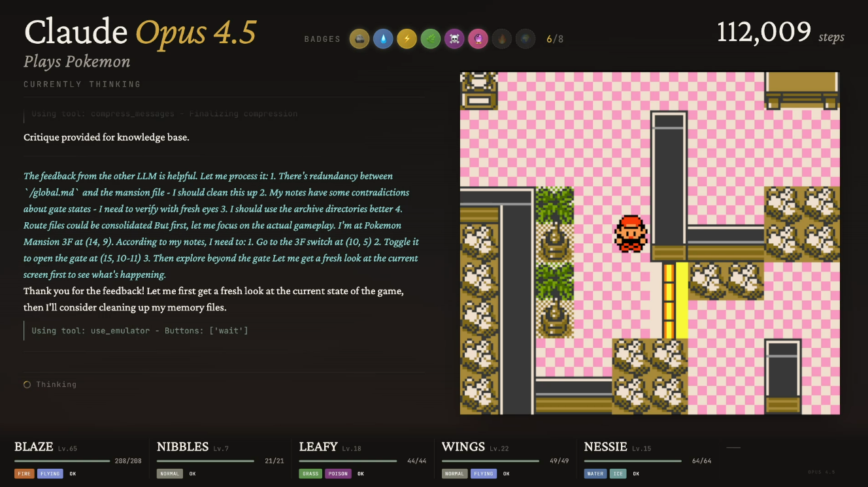The image size is (868, 487).
Task: Click WINGS's HP bar
Action: [x=490, y=462]
